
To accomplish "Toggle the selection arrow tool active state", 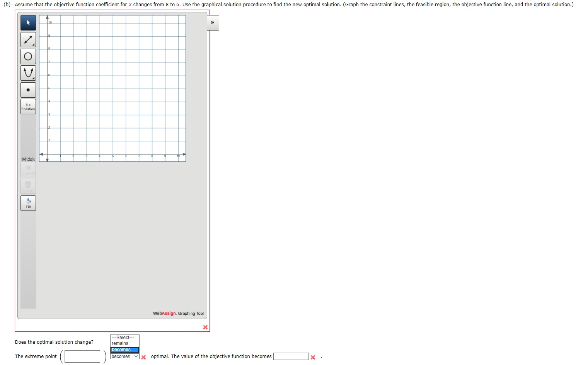I will [x=27, y=22].
